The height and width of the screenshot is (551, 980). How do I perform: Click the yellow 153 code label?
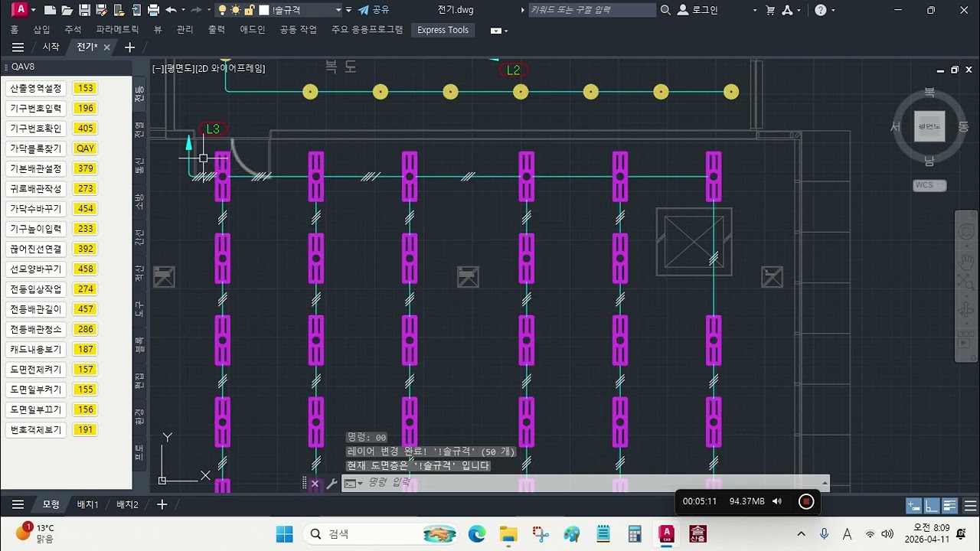point(85,88)
